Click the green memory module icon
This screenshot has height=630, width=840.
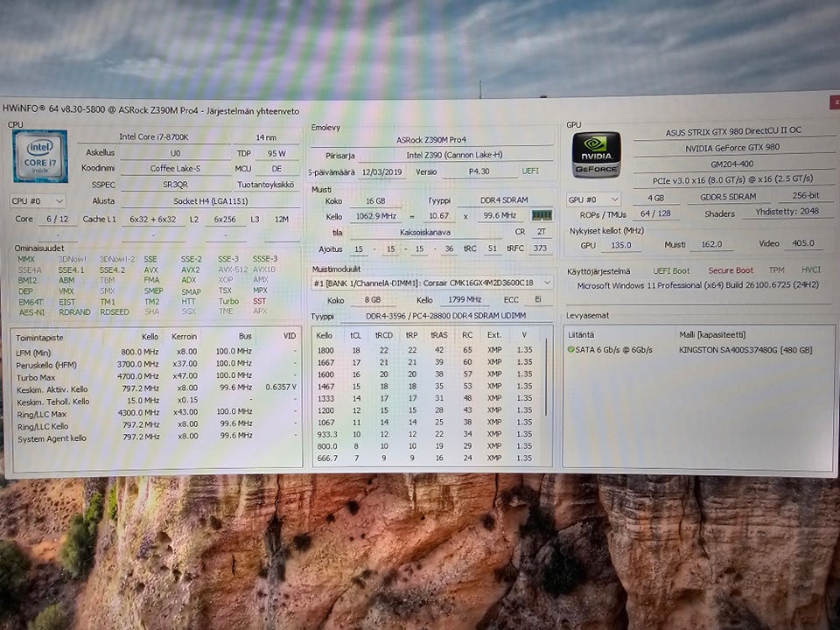541,215
